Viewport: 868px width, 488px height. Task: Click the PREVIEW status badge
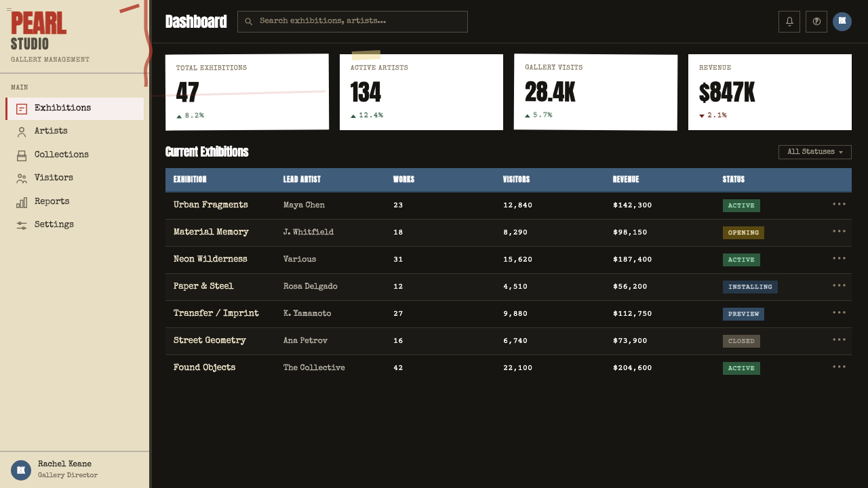743,314
